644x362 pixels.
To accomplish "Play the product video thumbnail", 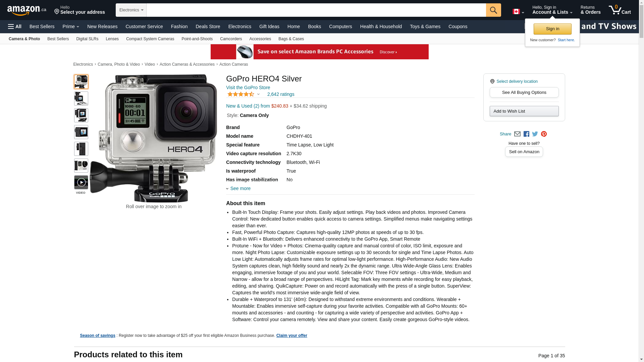I will coord(81,182).
